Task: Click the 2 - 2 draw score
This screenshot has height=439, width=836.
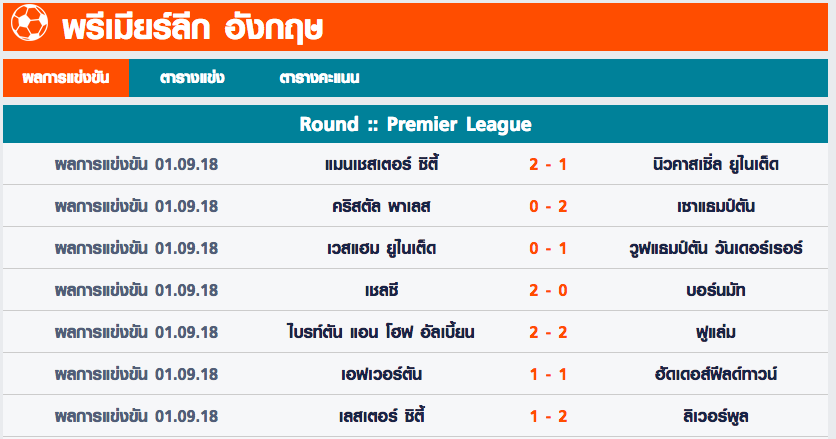Action: [x=548, y=332]
